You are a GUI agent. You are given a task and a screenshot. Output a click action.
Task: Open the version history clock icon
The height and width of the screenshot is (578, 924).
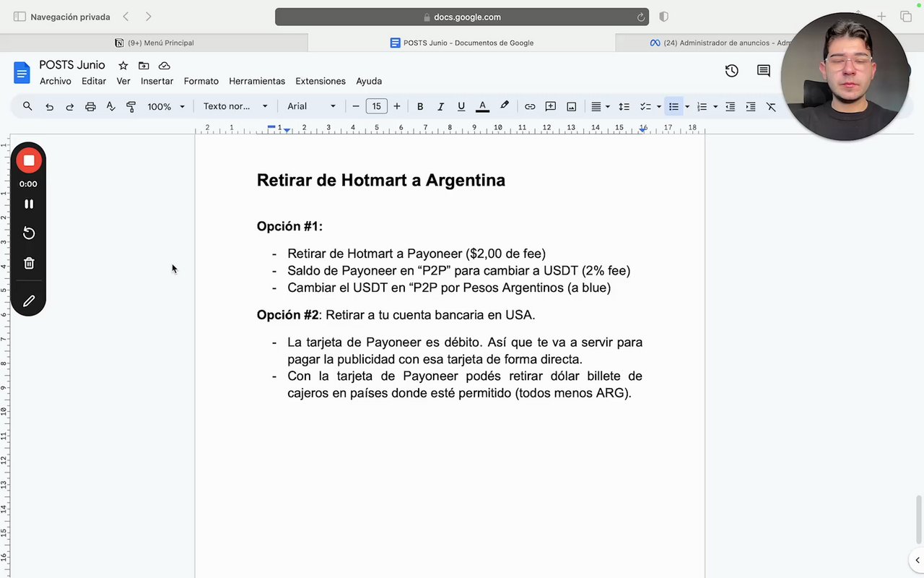pos(731,71)
